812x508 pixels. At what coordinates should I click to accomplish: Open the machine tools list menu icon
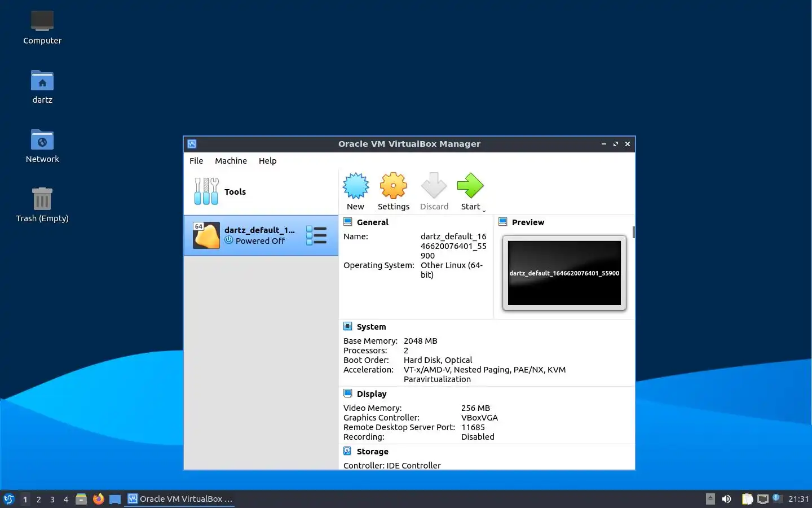[316, 235]
